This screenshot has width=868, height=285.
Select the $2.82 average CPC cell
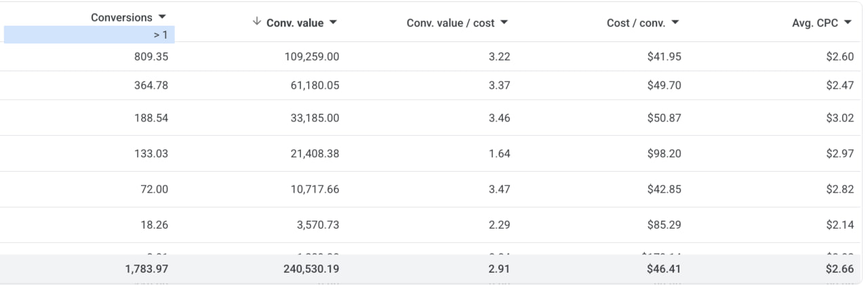[840, 189]
